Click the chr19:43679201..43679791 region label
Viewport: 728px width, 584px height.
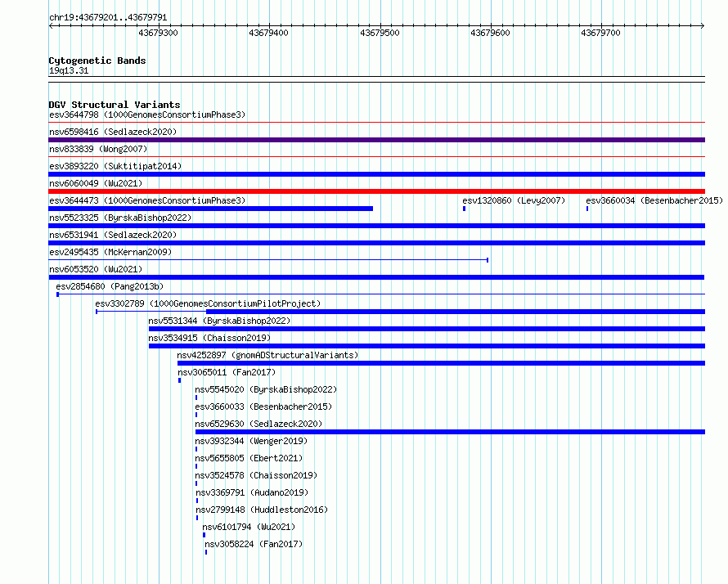(108, 17)
